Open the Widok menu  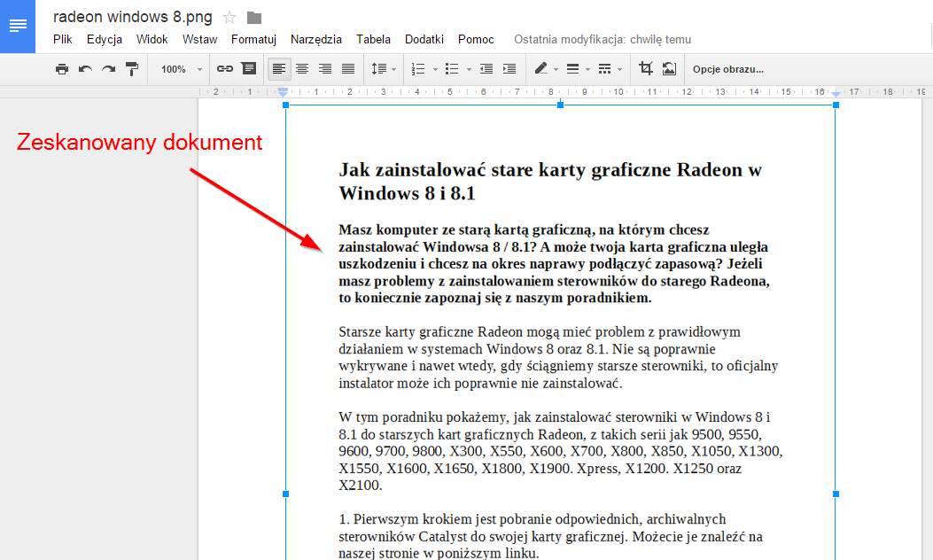point(152,39)
